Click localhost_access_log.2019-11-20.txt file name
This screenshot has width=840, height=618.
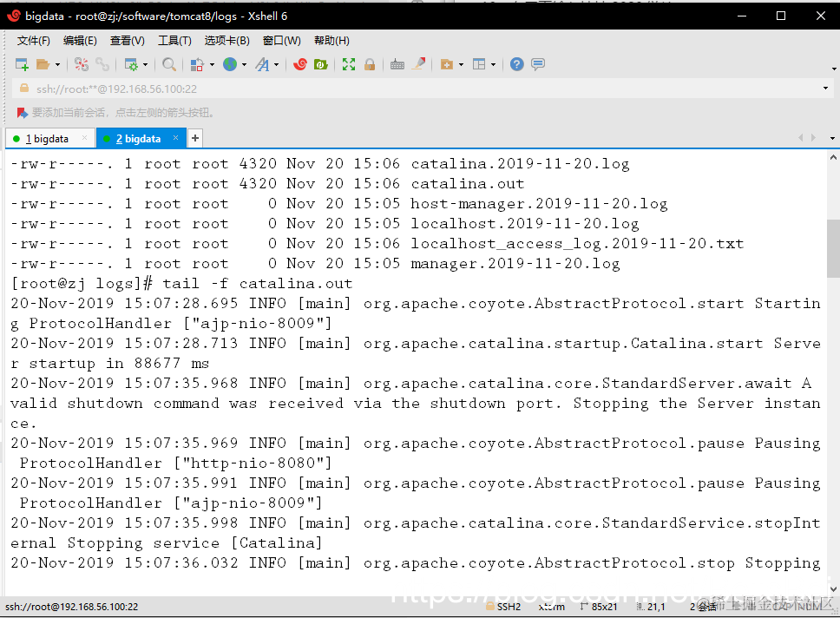click(577, 244)
